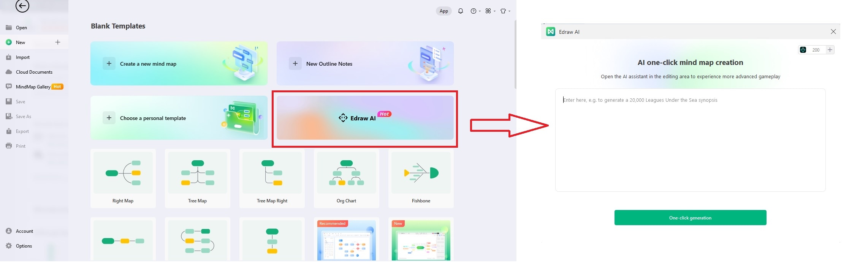Click the AI token coin icon
The image size is (868, 262).
click(x=803, y=50)
